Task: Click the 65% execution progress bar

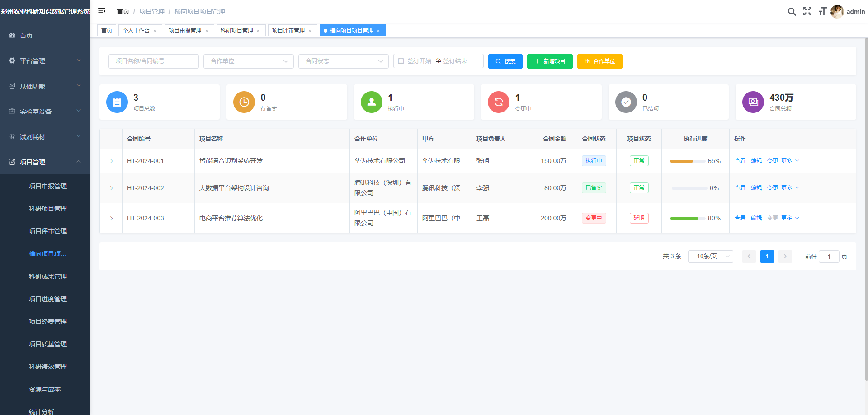Action: [687, 161]
